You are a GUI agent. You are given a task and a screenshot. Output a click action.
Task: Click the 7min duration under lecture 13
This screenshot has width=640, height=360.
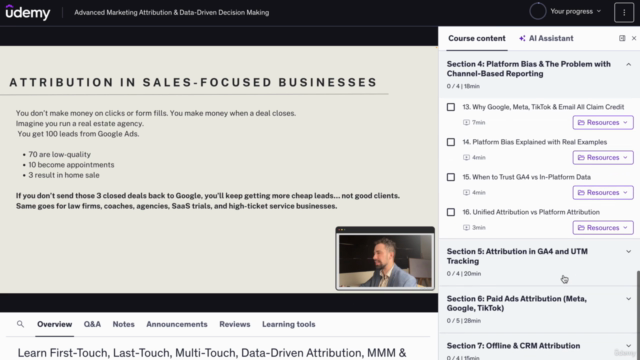pyautogui.click(x=478, y=122)
